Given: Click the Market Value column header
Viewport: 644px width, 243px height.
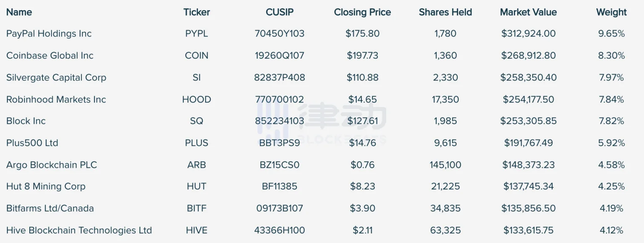Looking at the screenshot, I should pos(528,12).
